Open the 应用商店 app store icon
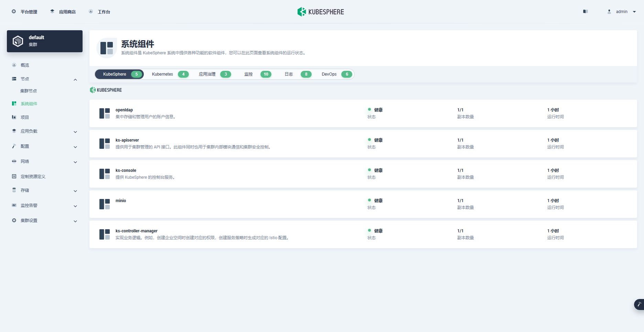 (52, 11)
